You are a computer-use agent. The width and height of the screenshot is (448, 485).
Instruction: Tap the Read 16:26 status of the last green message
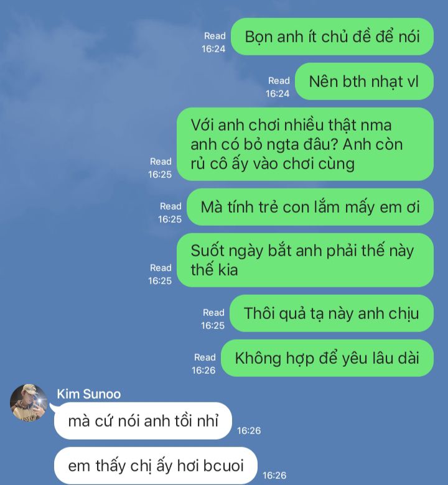click(x=203, y=364)
